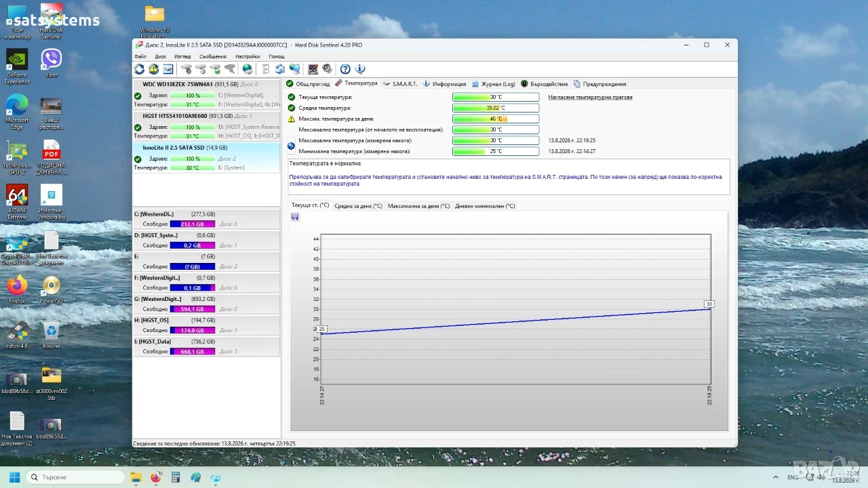The height and width of the screenshot is (488, 868).
Task: Click the last update status bar text
Action: coord(214,443)
